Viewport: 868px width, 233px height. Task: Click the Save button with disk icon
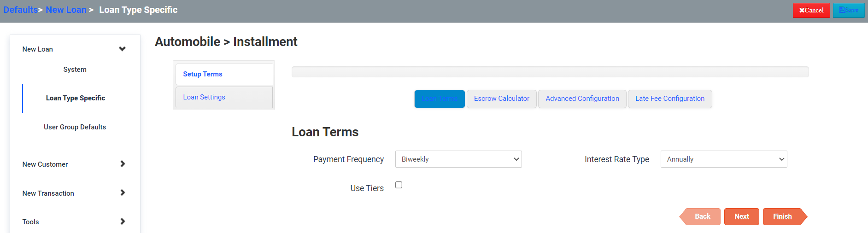click(x=849, y=10)
